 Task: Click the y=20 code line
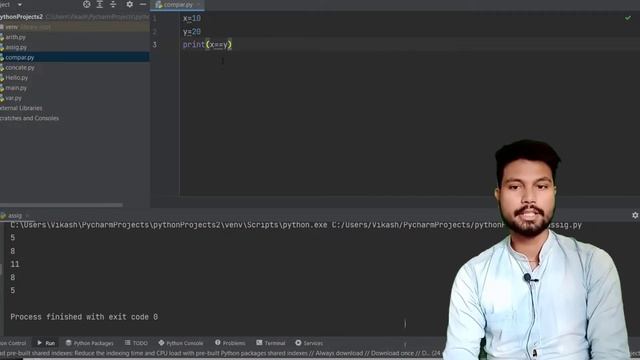pyautogui.click(x=192, y=31)
